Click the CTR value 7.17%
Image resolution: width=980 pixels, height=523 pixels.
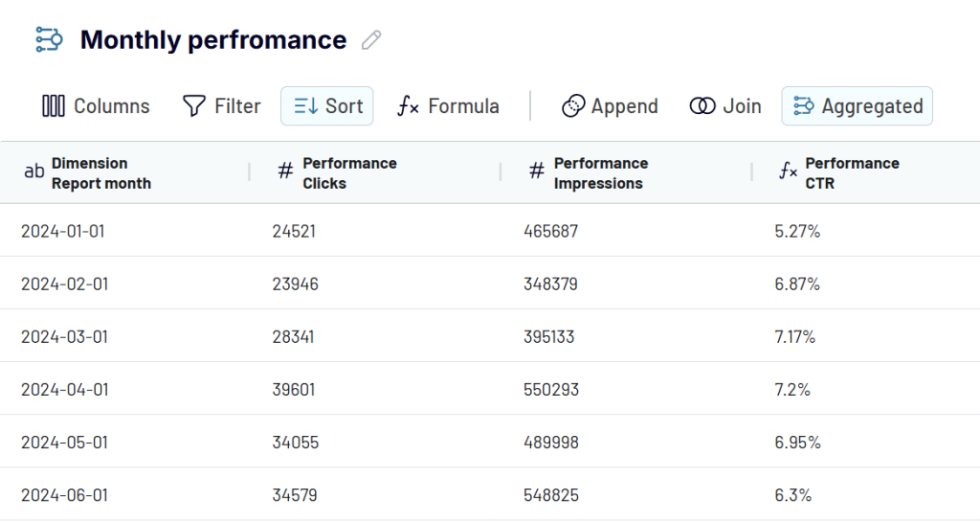[x=795, y=337]
